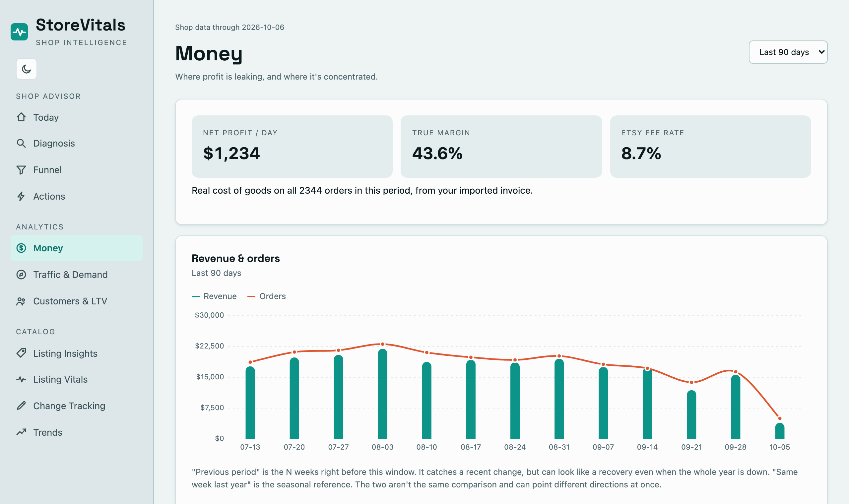849x504 pixels.
Task: Open the Actions page
Action: [76, 196]
